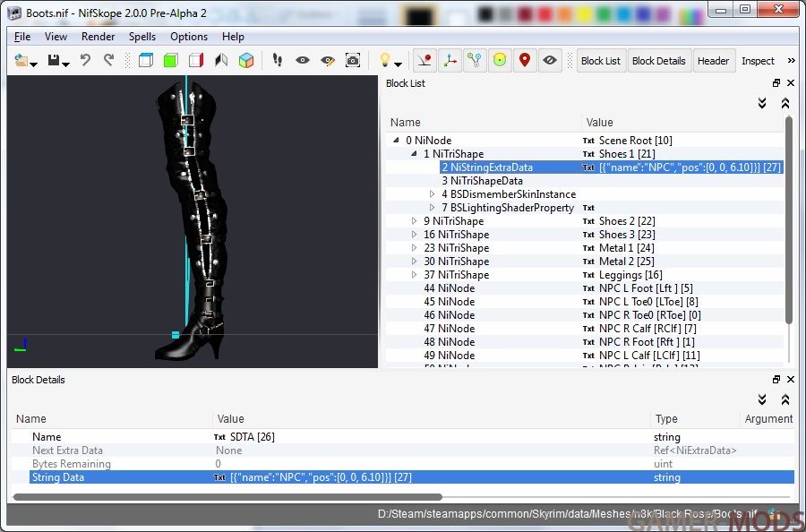Show more toolbar items via chevron

coord(791,61)
